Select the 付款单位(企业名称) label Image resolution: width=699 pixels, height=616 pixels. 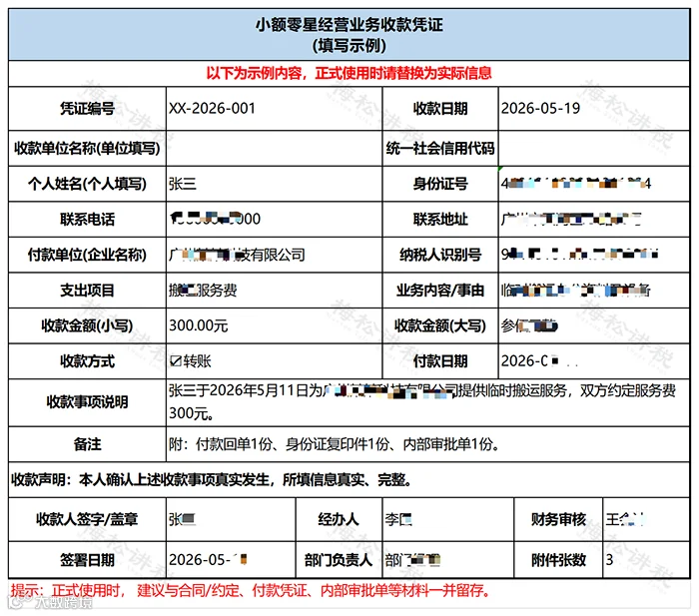point(88,255)
